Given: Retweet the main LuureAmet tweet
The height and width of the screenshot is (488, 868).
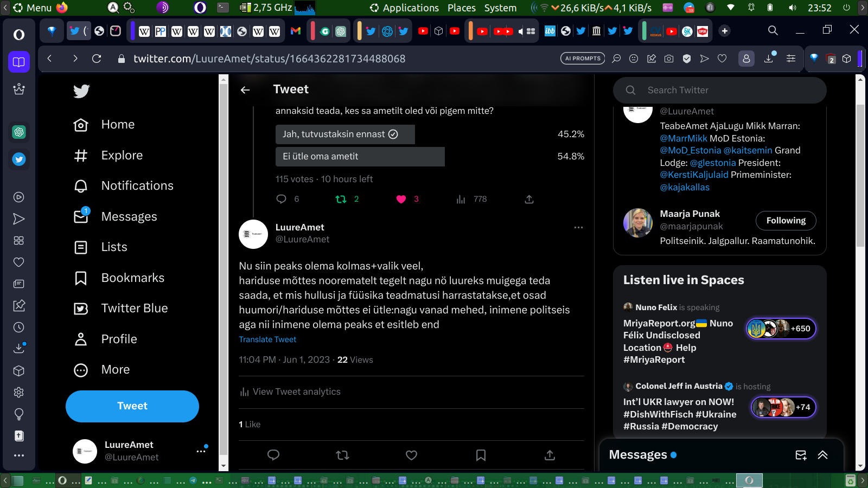Looking at the screenshot, I should tap(343, 455).
